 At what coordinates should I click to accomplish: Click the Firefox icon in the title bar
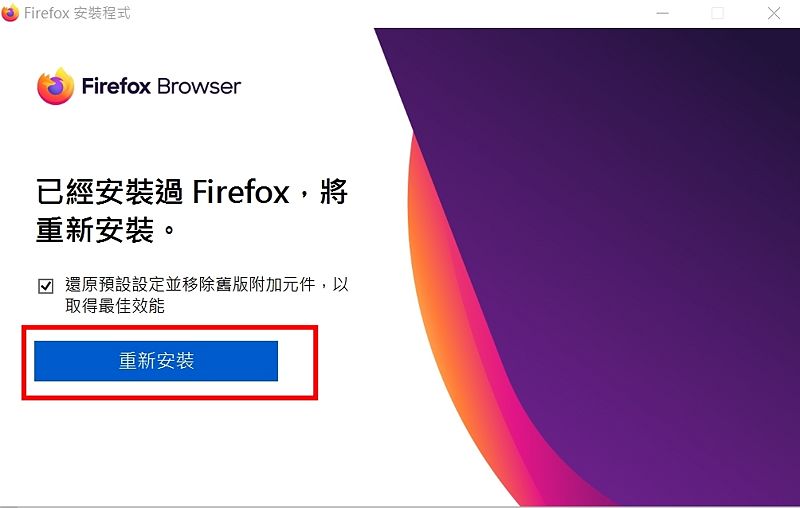(x=10, y=12)
